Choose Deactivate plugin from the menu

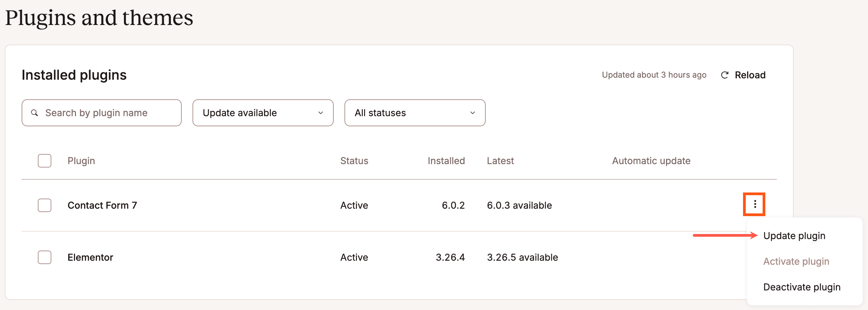coord(801,287)
